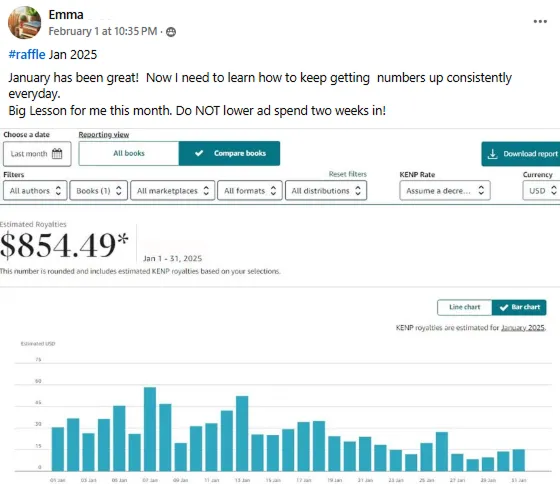This screenshot has width=560, height=484.
Task: Click the globe audience icon
Action: pos(171,32)
